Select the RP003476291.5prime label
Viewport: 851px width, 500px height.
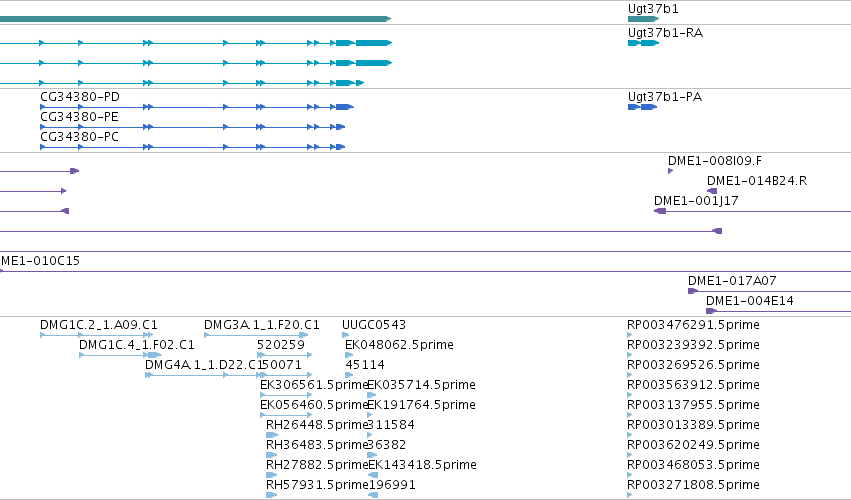[x=693, y=325]
